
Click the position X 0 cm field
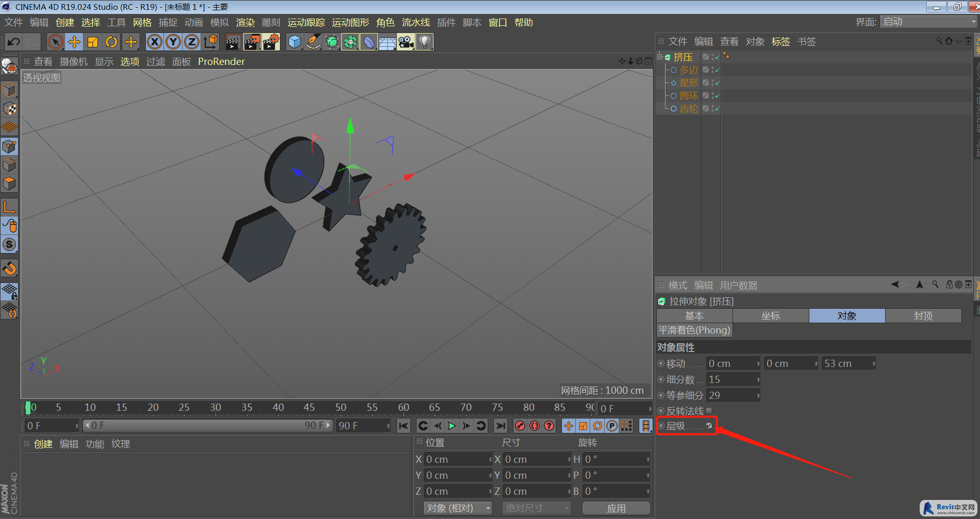[x=458, y=459]
